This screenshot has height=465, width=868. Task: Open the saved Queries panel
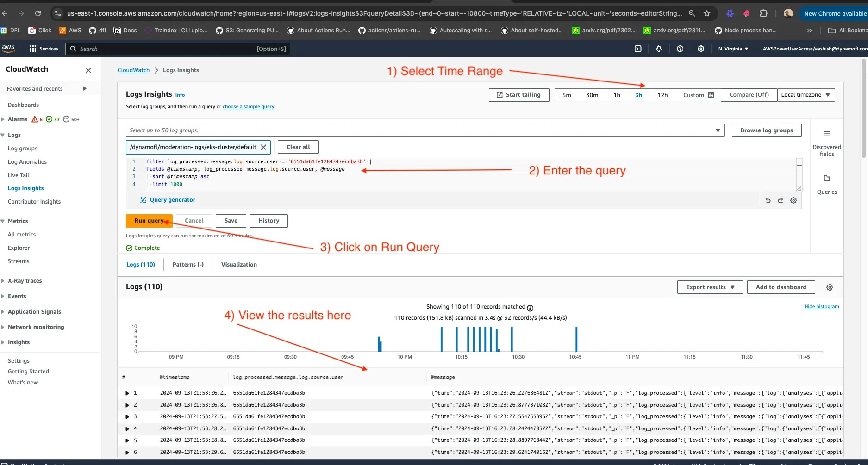click(827, 184)
